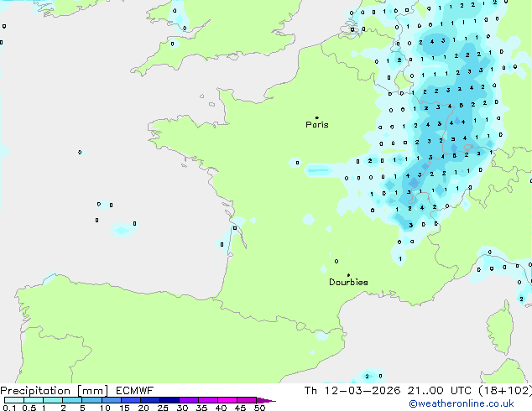Pick the legend swatch between 25 and 30
The width and height of the screenshot is (532, 411).
tap(170, 400)
